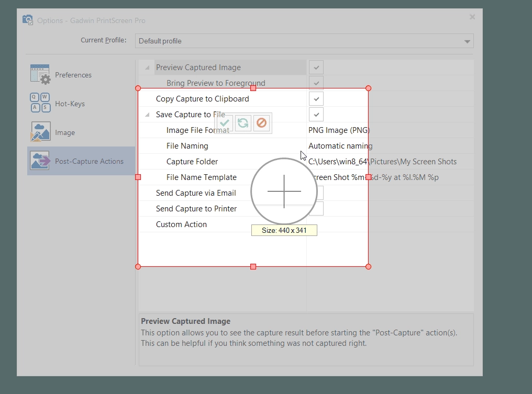Open the Current Profile dropdown
This screenshot has width=532, height=394.
[x=304, y=41]
